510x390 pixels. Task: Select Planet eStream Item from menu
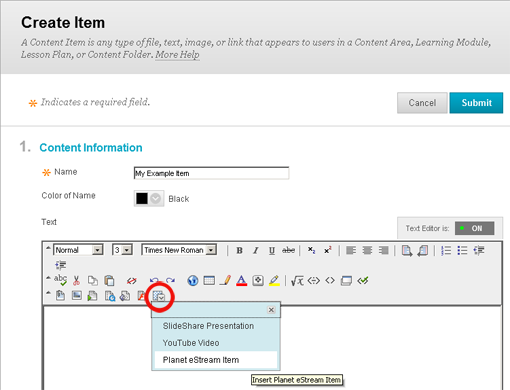pyautogui.click(x=216, y=360)
